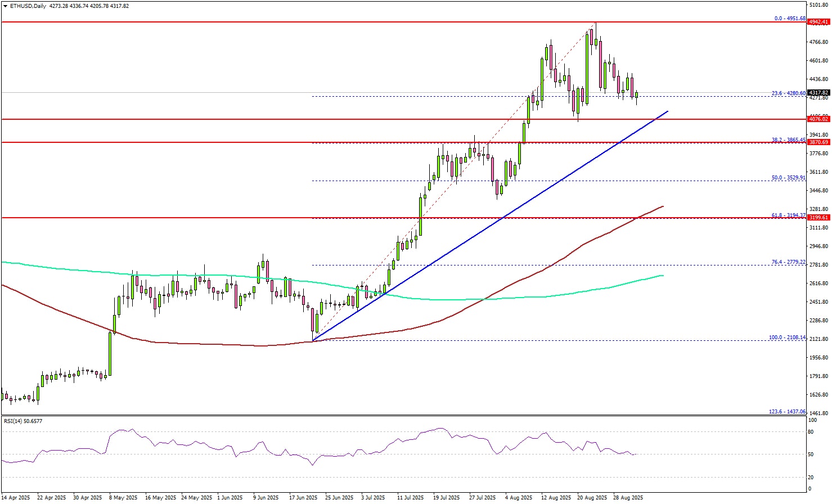Viewport: 832px width, 504px height.
Task: Click the 4 Aug 2025 date on time axis
Action: [x=518, y=498]
